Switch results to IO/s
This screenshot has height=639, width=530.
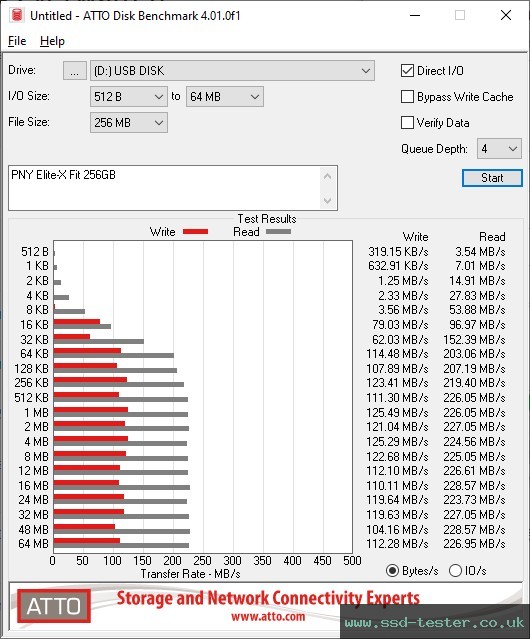455,571
